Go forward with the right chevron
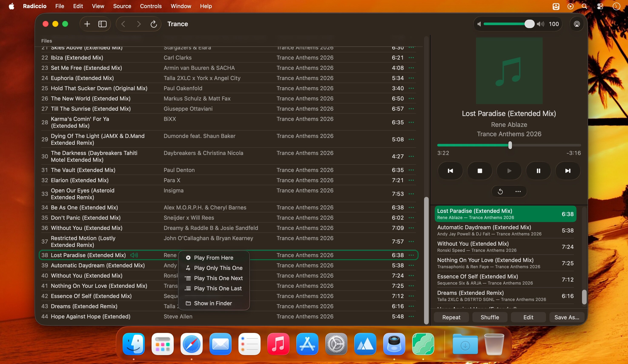 (139, 24)
